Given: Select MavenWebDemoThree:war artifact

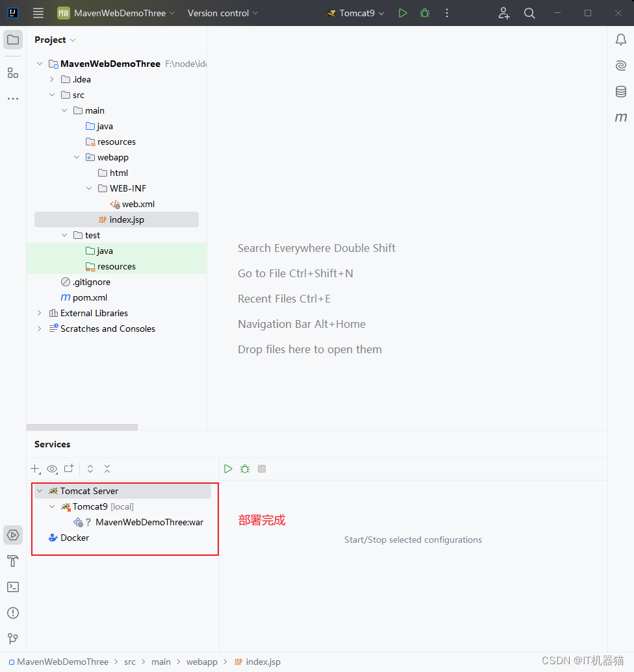Looking at the screenshot, I should coord(138,522).
